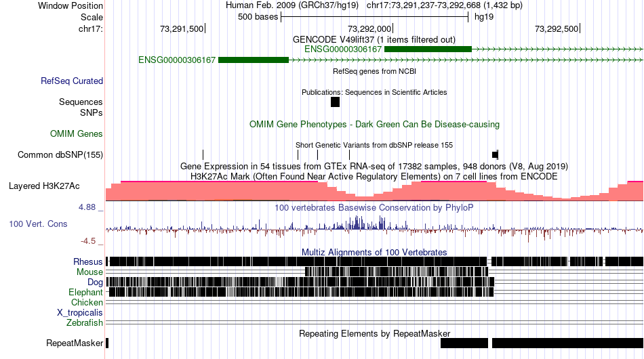Click the Sequences track label
Screen dimensions: 644x359
pyautogui.click(x=81, y=102)
